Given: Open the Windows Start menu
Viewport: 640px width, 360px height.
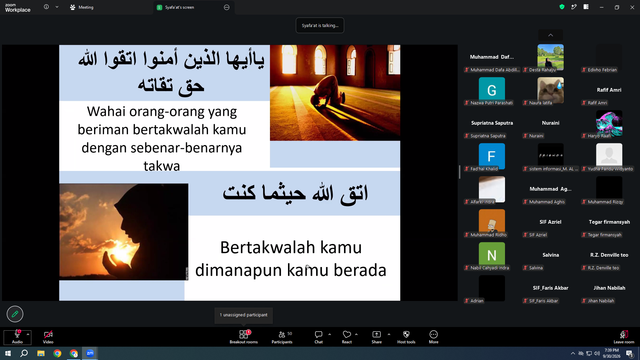Looking at the screenshot, I should coord(8,353).
